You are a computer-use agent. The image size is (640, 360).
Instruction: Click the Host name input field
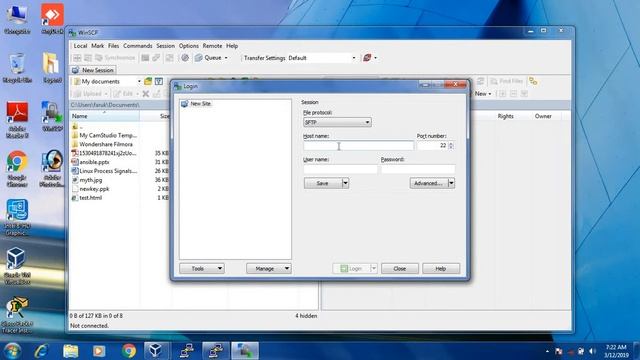point(358,146)
